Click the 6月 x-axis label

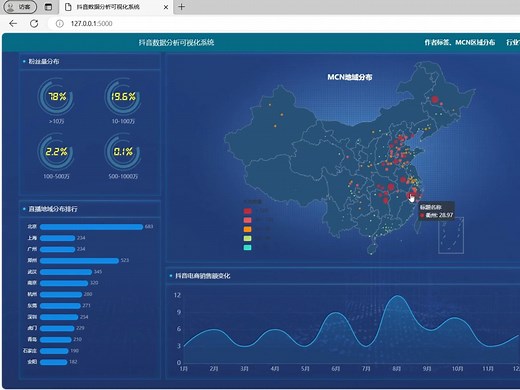point(336,369)
